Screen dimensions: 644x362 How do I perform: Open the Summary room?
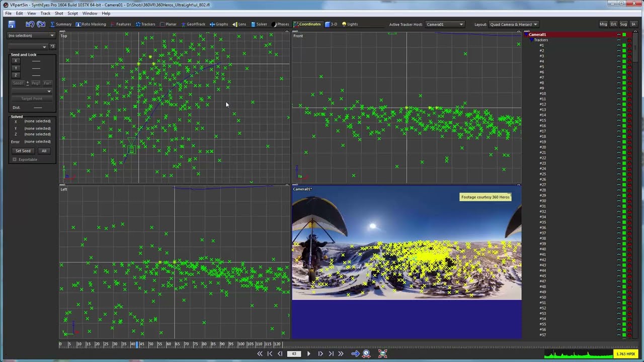[x=61, y=24]
